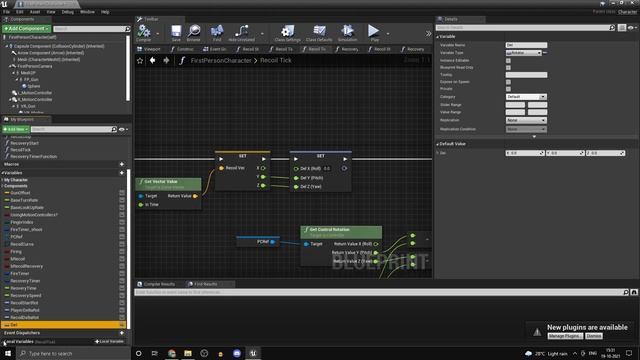
Task: Add a new Macro with plus icon
Action: click(122, 164)
